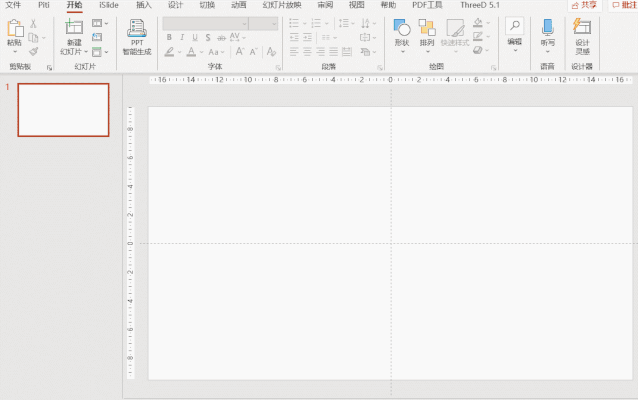Open the Shapes (形状) gallery
Viewport: 638px width, 400px height.
tap(401, 29)
